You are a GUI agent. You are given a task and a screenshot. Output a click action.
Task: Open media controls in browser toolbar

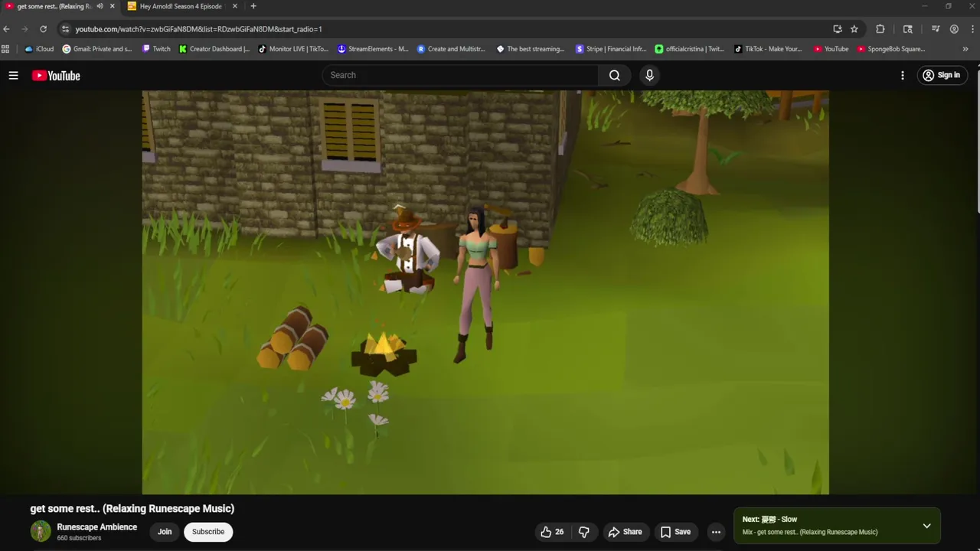[x=936, y=29]
